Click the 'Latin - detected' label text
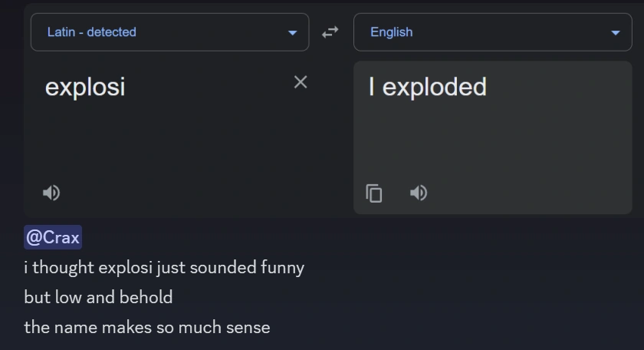The image size is (644, 350). pos(91,32)
